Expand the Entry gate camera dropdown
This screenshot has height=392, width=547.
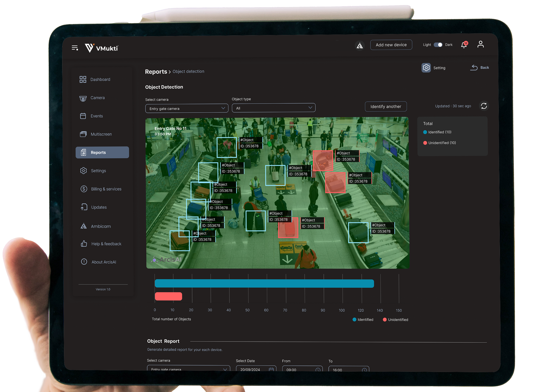187,108
